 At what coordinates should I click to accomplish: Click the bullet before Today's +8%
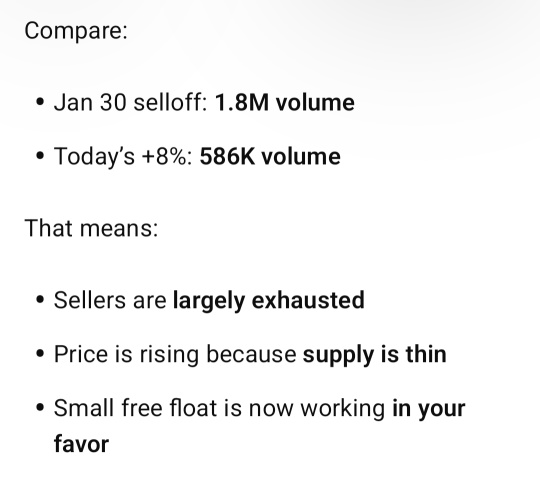coord(40,156)
